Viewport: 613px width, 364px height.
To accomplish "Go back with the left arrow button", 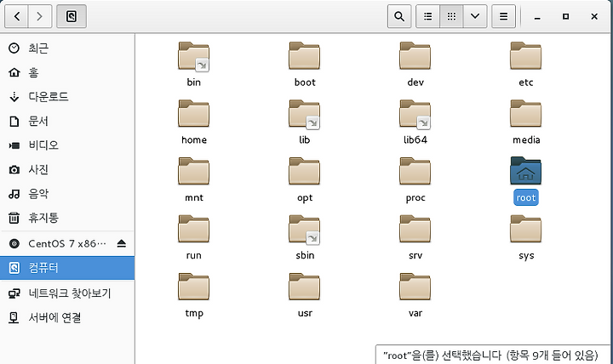I will 16,16.
